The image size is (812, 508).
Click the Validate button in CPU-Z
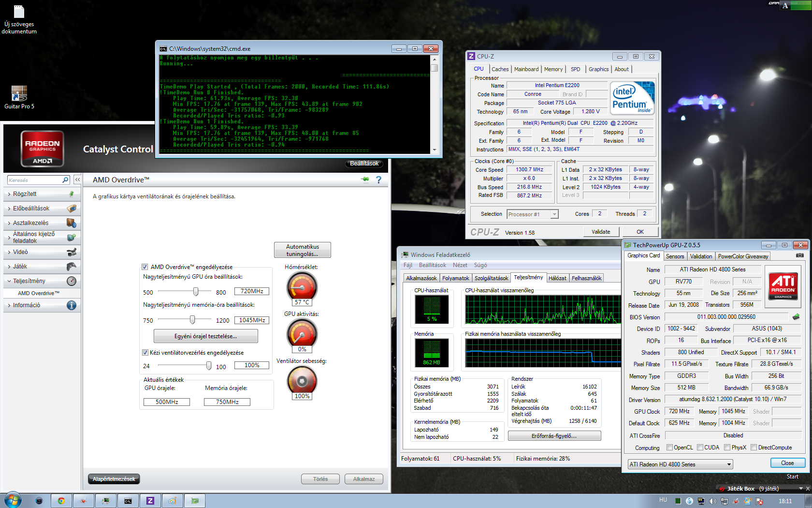pyautogui.click(x=601, y=232)
